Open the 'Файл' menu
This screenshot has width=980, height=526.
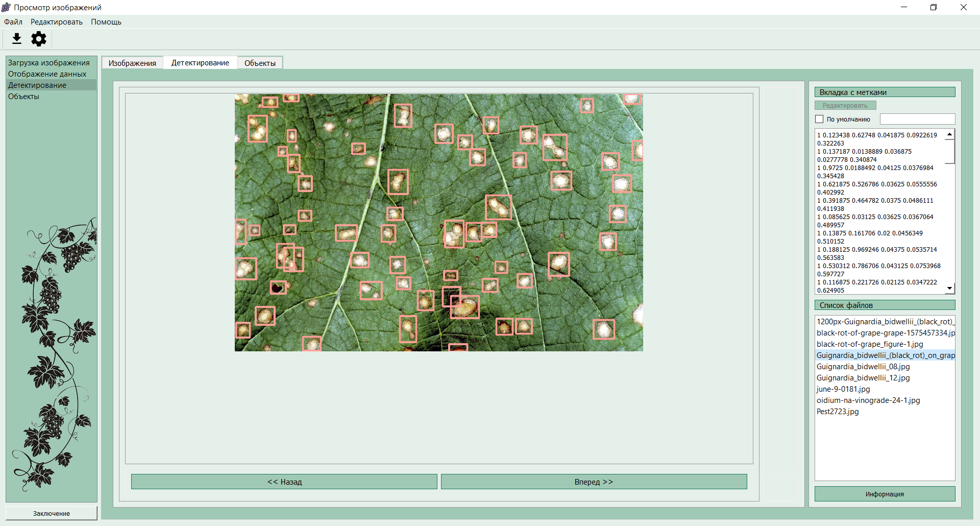tap(13, 22)
